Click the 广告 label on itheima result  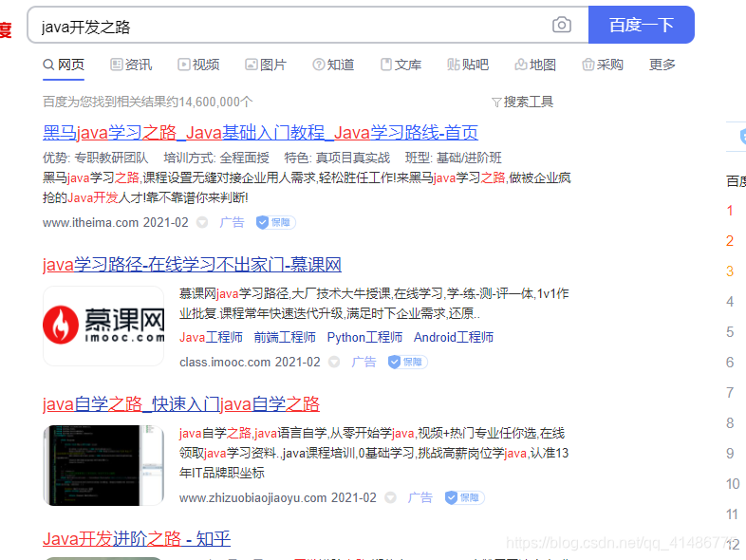point(232,222)
